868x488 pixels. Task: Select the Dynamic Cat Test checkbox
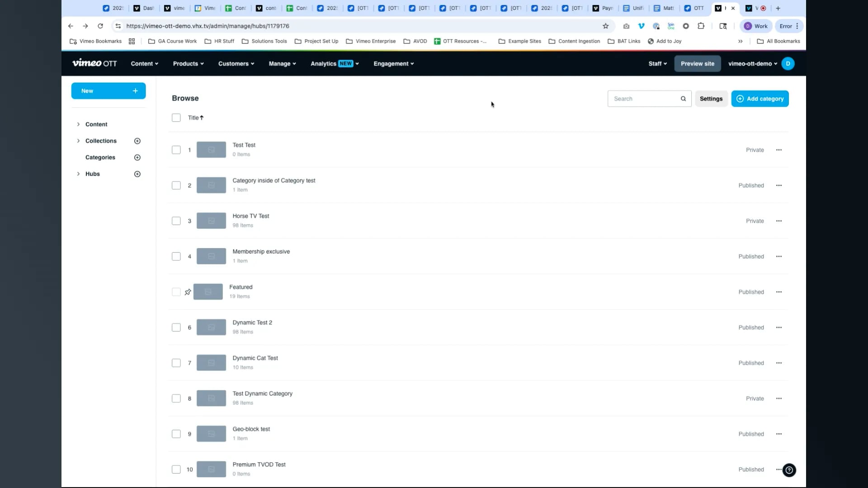point(176,363)
